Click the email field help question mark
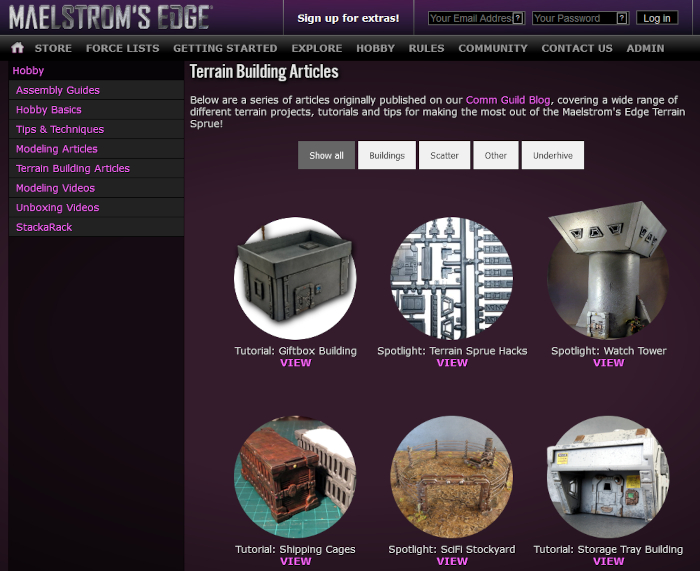Screen dimensions: 700x571 click(x=517, y=18)
